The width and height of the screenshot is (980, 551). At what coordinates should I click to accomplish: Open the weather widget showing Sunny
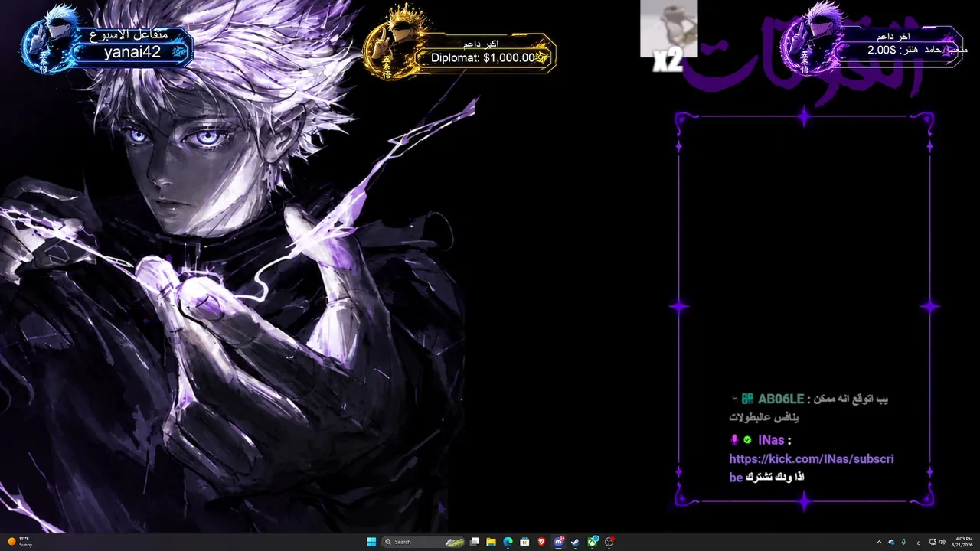click(x=21, y=542)
